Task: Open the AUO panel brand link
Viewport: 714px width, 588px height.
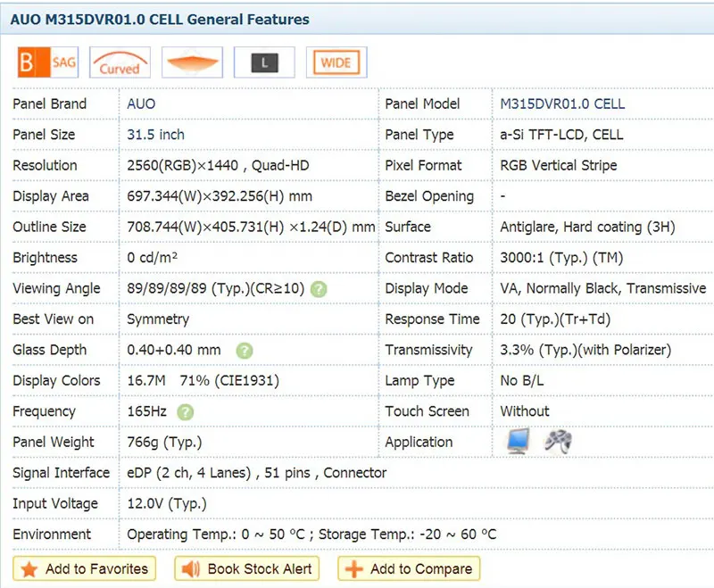Action: [141, 104]
